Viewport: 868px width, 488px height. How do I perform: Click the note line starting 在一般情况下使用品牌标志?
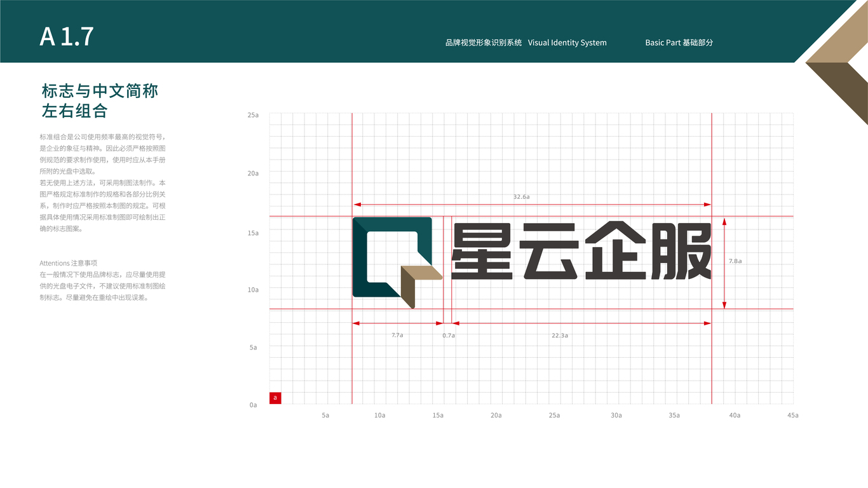(x=102, y=274)
